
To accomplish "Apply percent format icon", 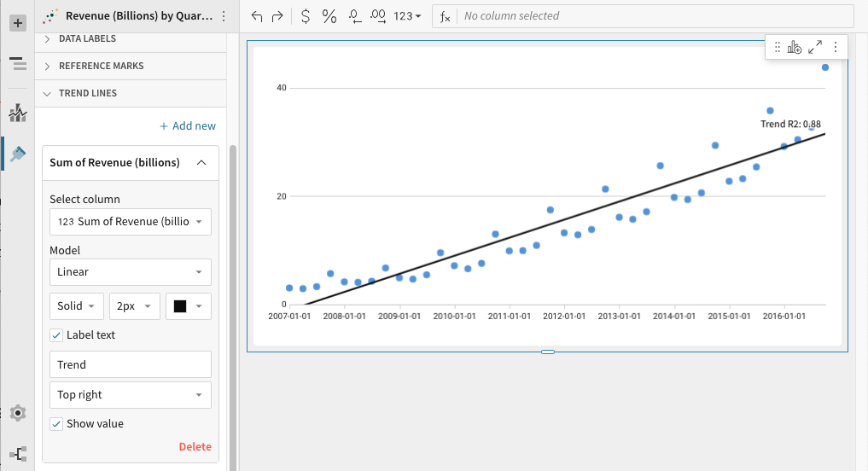I will [329, 16].
